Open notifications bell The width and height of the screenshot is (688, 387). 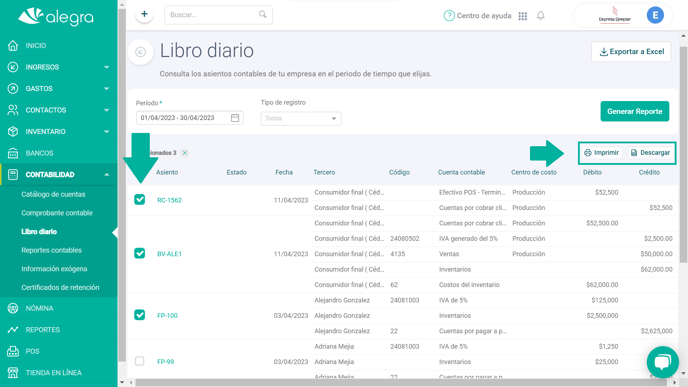[x=541, y=16]
